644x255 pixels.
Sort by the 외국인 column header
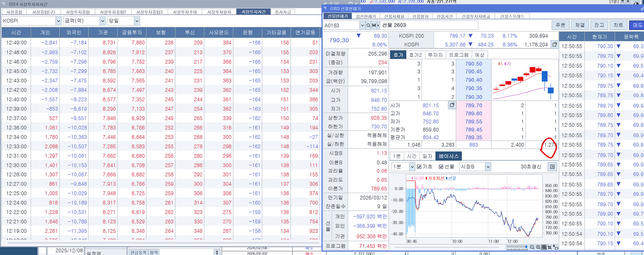tap(74, 33)
